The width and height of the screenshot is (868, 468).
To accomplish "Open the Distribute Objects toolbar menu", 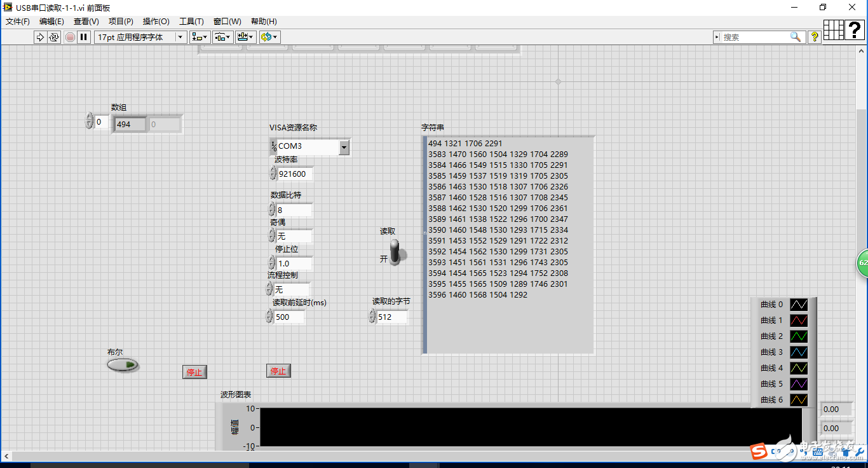I will (222, 38).
